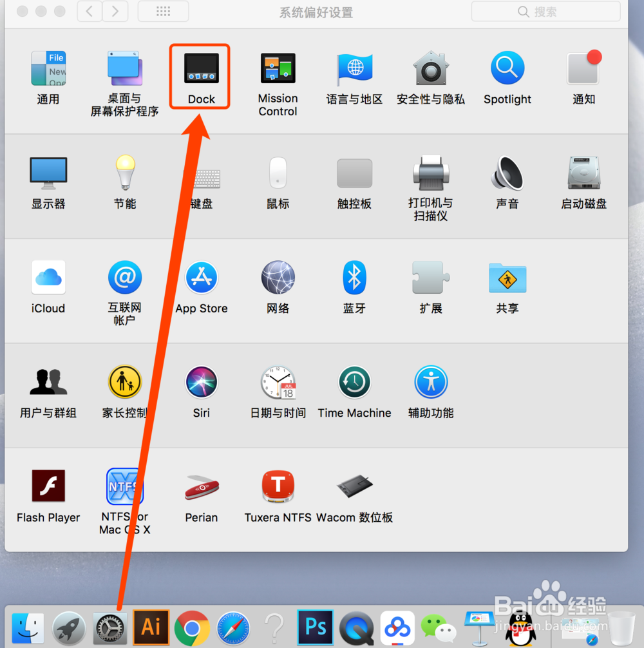Launch QuickTime Player from the Dock
644x648 pixels.
[357, 628]
